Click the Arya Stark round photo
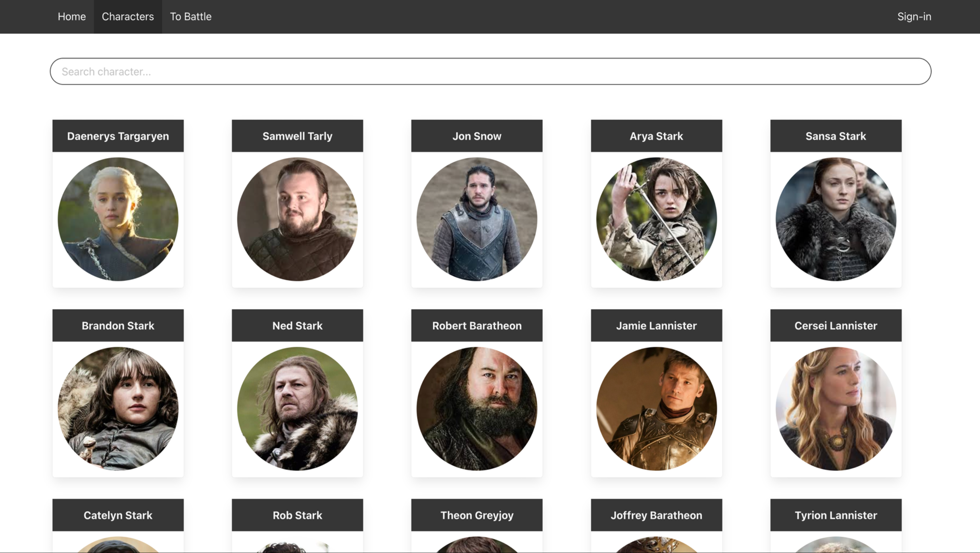Screen dimensions: 980x553 click(x=656, y=219)
